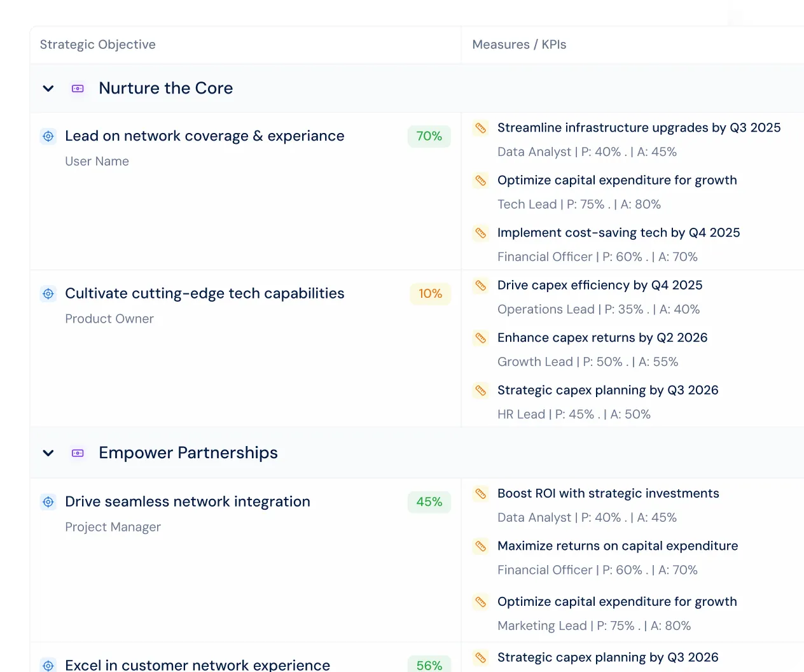
Task: Select Strategic Objective column header
Action: point(98,45)
